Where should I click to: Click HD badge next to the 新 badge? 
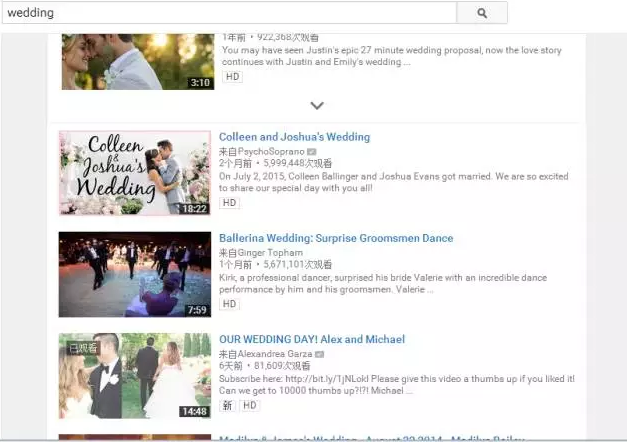pos(250,405)
